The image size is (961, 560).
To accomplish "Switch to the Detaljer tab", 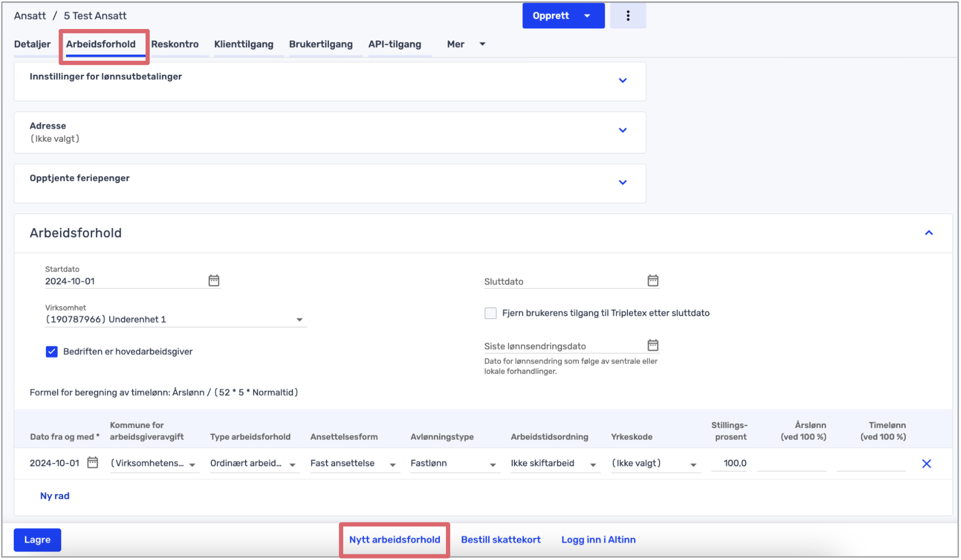I will pyautogui.click(x=32, y=44).
